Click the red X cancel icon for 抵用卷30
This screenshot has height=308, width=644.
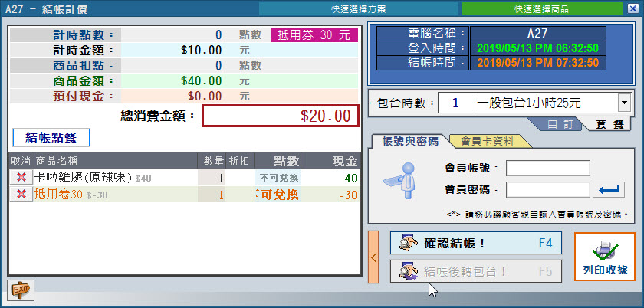[x=21, y=195]
